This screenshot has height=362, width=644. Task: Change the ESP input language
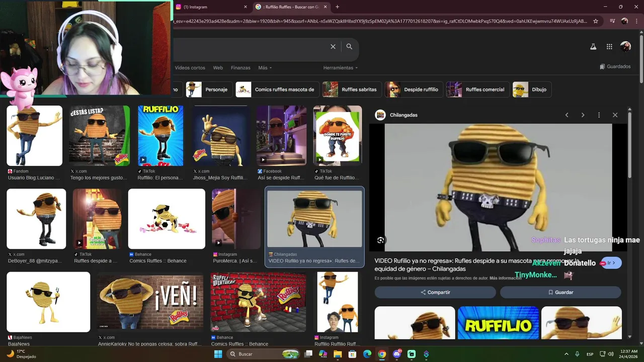pos(590,354)
